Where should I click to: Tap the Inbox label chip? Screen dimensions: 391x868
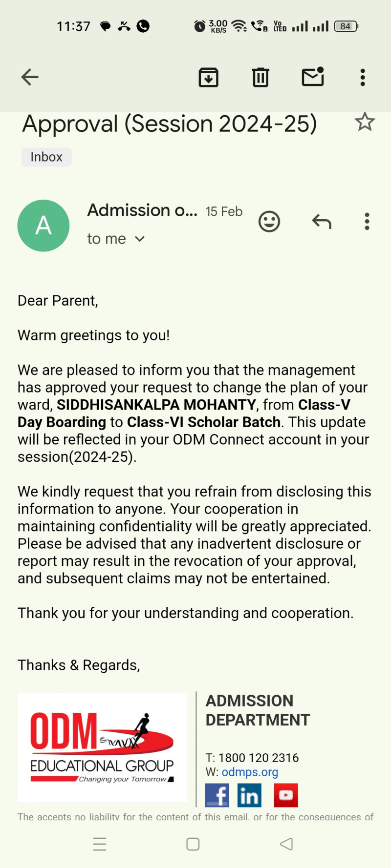tap(46, 157)
